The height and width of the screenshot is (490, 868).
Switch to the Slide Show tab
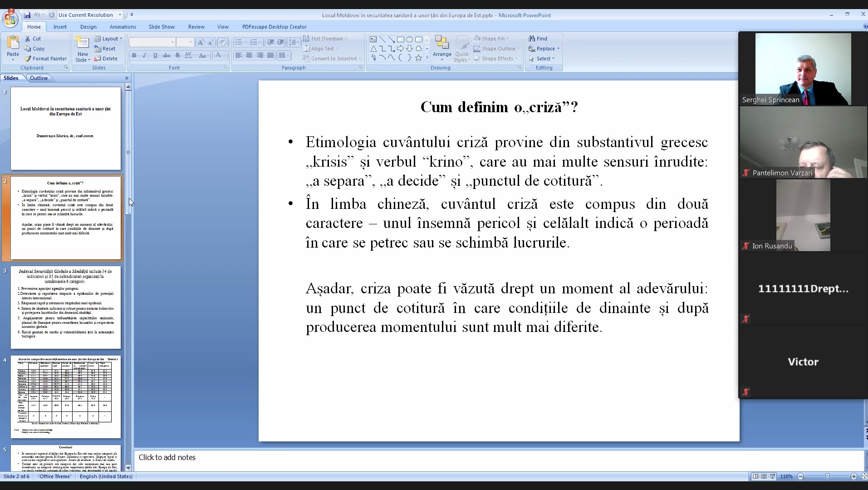tap(162, 27)
